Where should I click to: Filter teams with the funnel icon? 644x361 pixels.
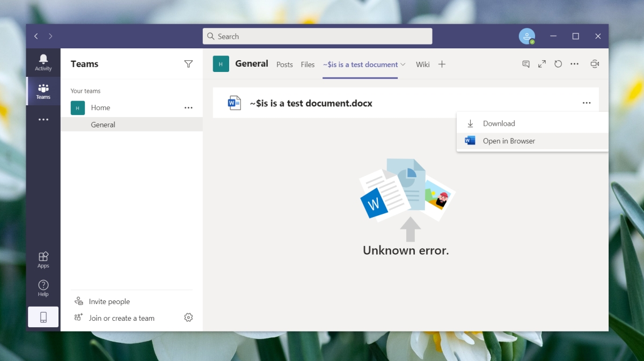coord(188,64)
